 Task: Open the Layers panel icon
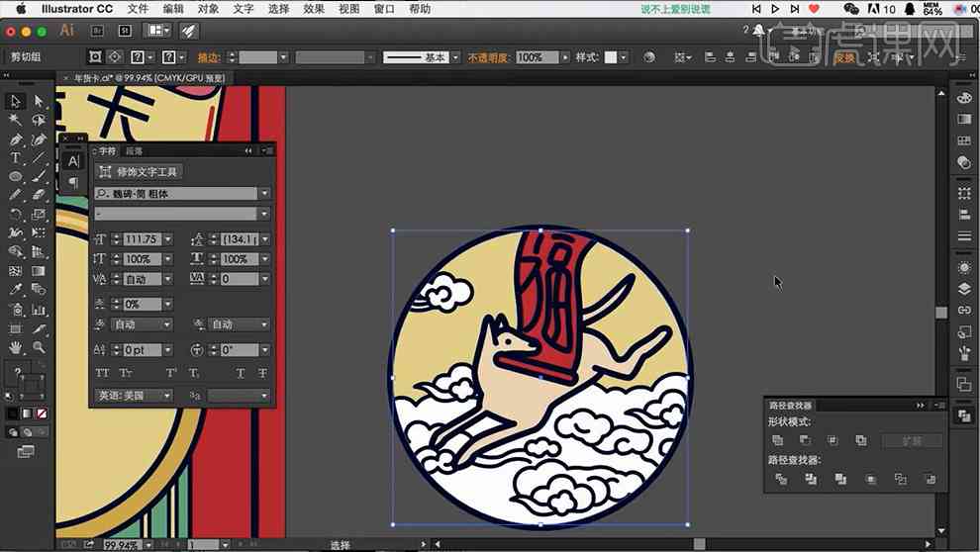964,289
